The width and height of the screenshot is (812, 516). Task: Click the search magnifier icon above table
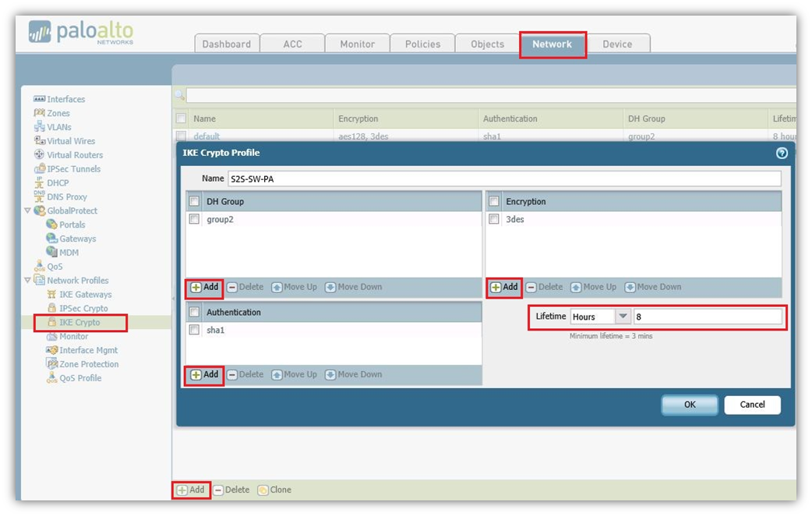pos(179,95)
